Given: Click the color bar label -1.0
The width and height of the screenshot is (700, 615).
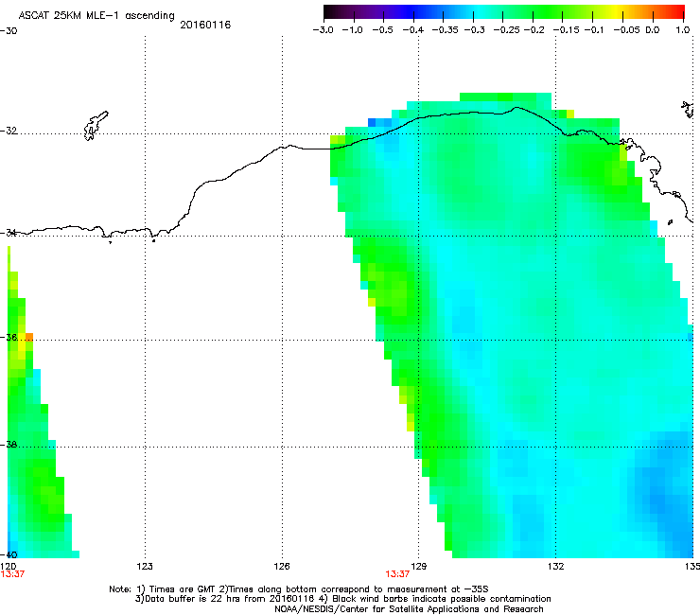Looking at the screenshot, I should pyautogui.click(x=352, y=30).
